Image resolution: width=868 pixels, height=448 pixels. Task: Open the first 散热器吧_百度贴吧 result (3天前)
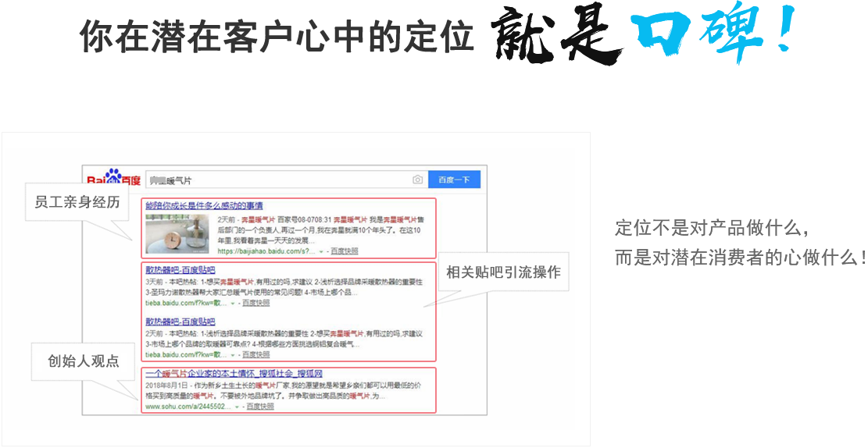tap(180, 270)
